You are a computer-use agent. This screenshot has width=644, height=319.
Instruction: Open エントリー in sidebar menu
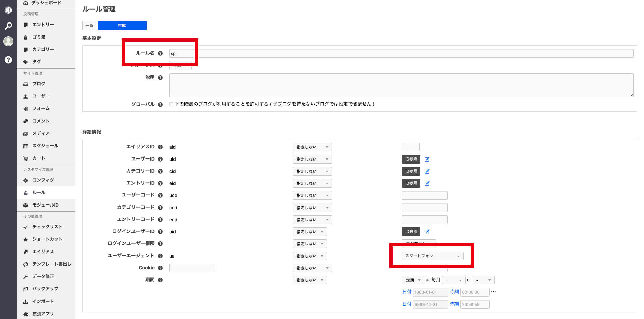(43, 25)
